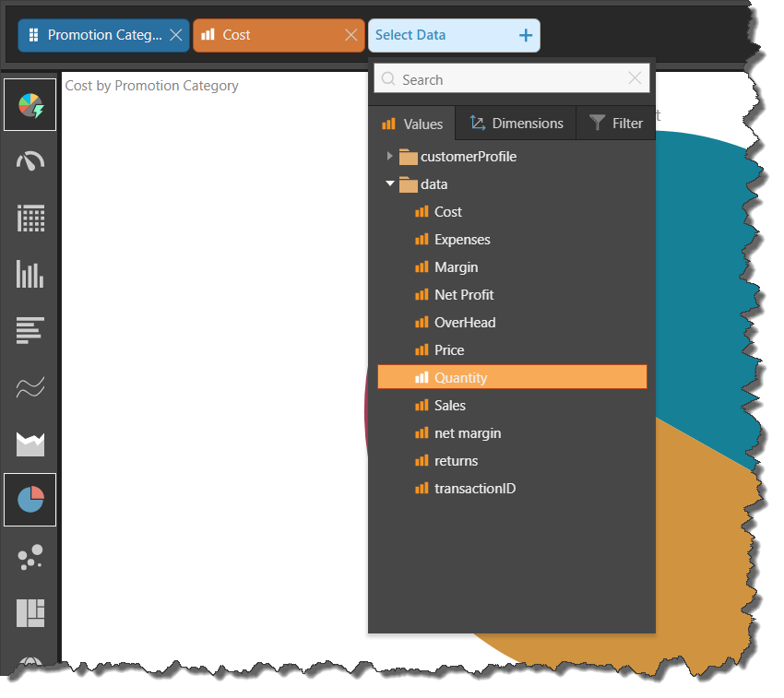Choose the line chart icon
Screen dimensions: 784x698
(30, 387)
